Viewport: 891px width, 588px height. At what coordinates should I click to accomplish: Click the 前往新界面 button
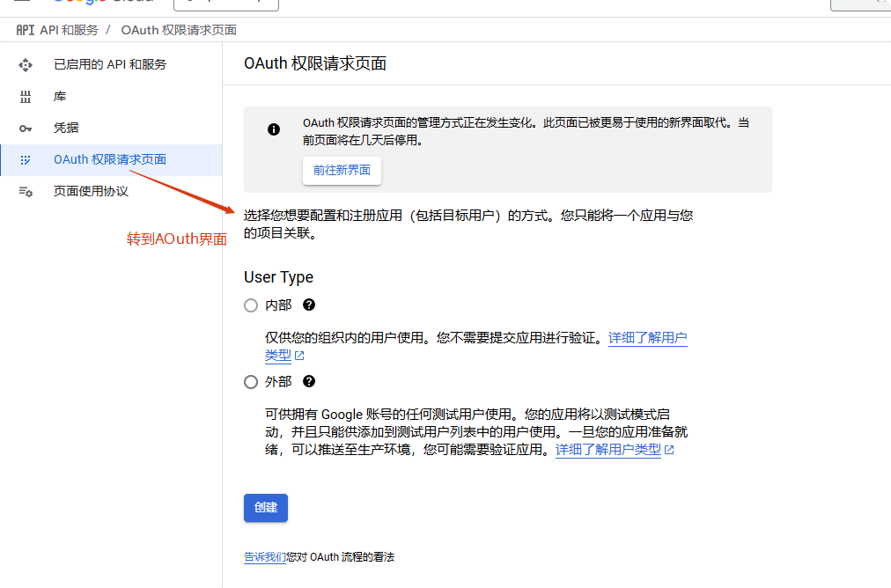(342, 171)
